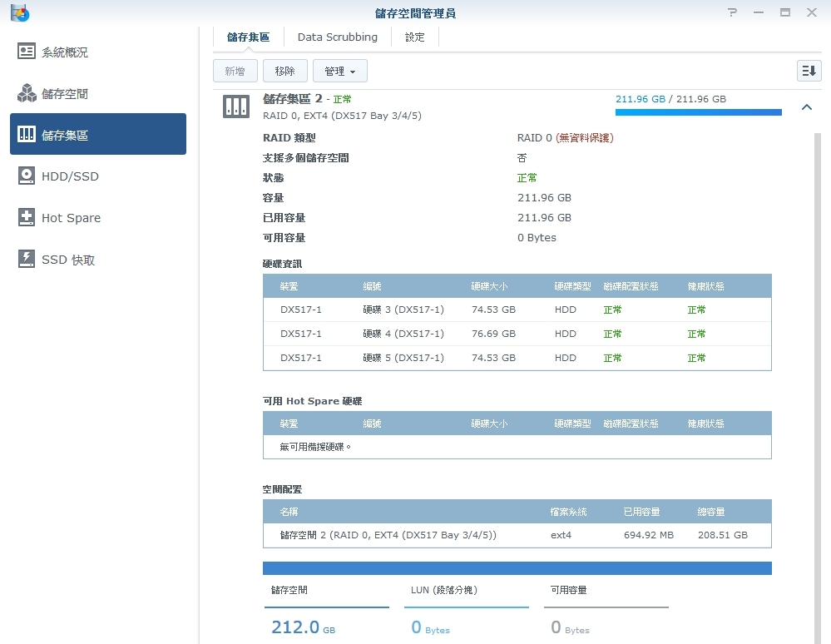The height and width of the screenshot is (644, 831).
Task: Click the 檔案系統 column header
Action: (x=568, y=512)
